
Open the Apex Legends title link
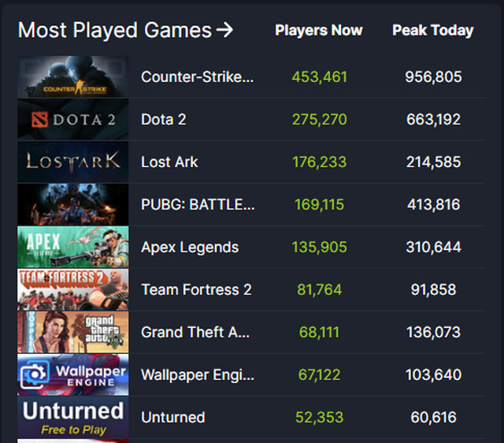tap(190, 247)
